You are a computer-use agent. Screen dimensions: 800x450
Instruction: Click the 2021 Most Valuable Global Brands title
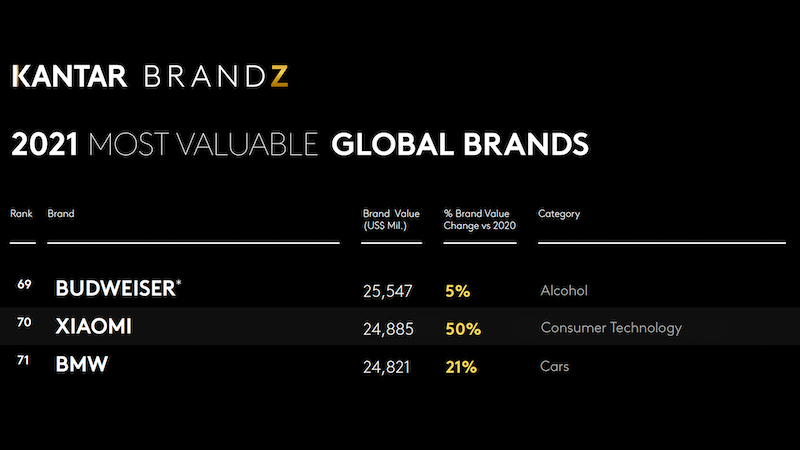pyautogui.click(x=300, y=144)
